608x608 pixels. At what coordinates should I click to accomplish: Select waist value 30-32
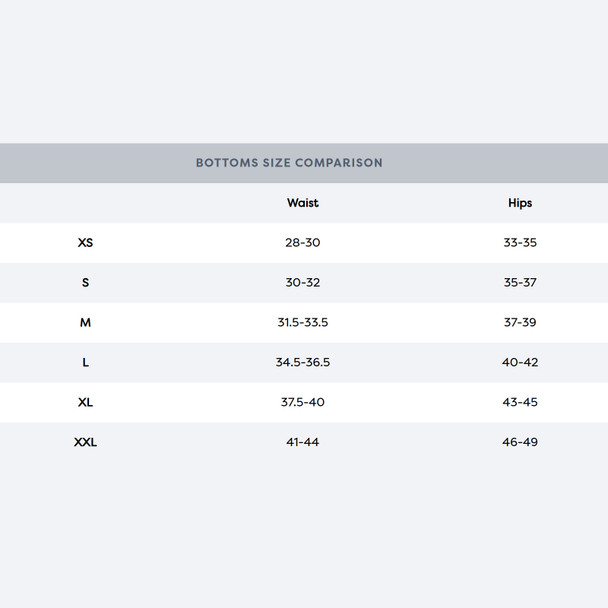click(302, 283)
